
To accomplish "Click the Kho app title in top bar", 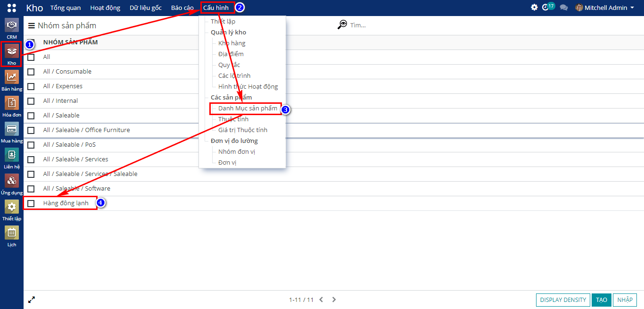I will point(34,8).
